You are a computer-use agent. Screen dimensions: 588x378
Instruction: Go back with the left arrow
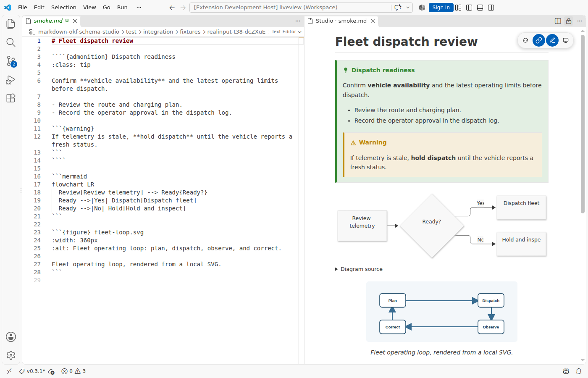pos(172,8)
